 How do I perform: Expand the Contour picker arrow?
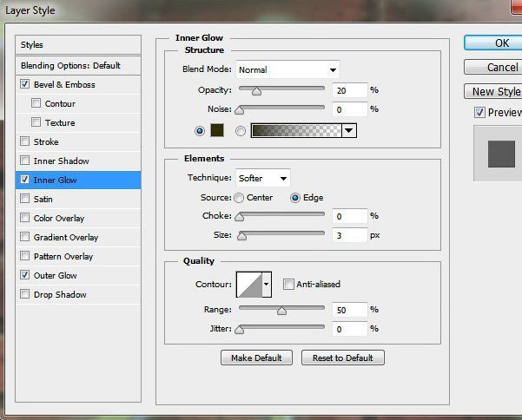pos(267,285)
